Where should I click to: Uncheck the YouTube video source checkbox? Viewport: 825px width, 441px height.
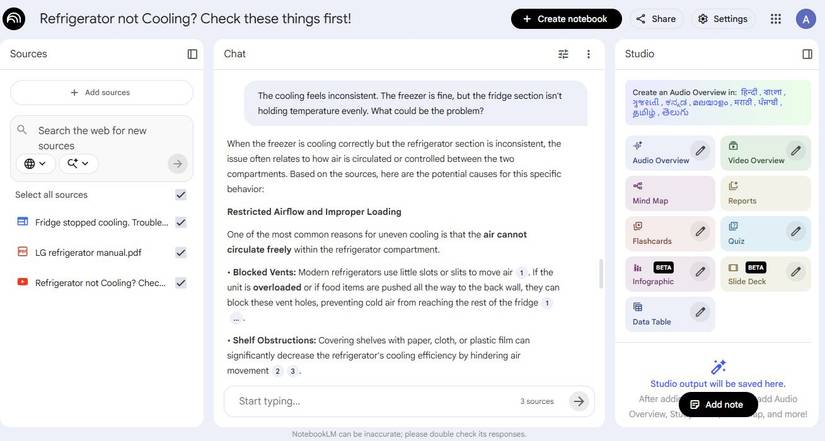(181, 283)
